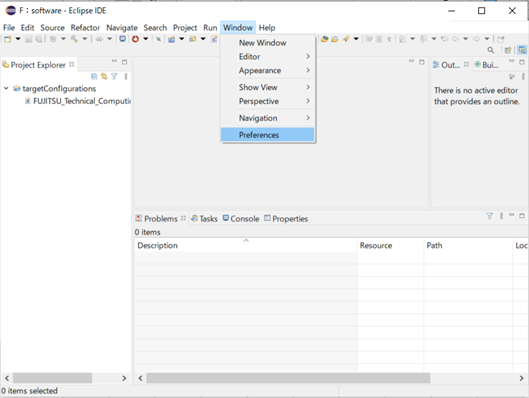Click the blue monitor icon in toolbar
Image resolution: width=529 pixels, height=398 pixels.
[x=122, y=39]
